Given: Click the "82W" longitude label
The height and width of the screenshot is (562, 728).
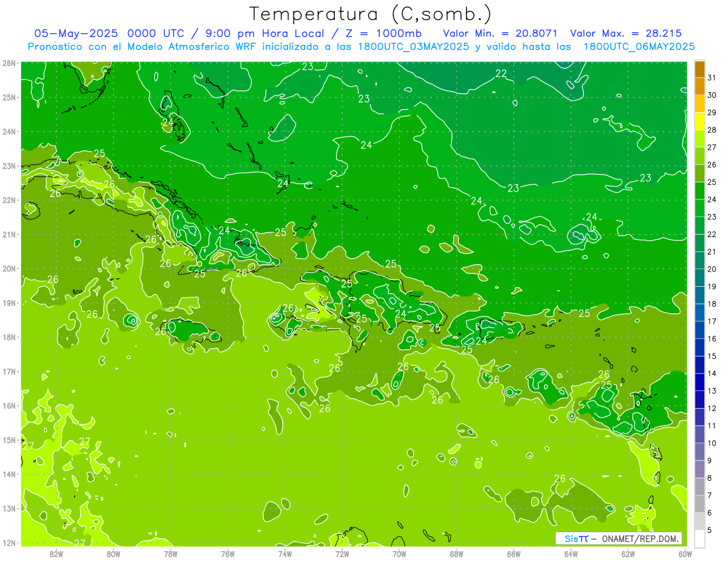Looking at the screenshot, I should pos(56,554).
